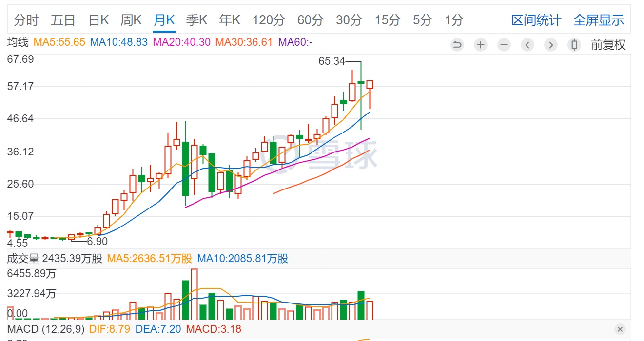Zoom in chart with plus icon
The image size is (644, 341).
coord(481,45)
